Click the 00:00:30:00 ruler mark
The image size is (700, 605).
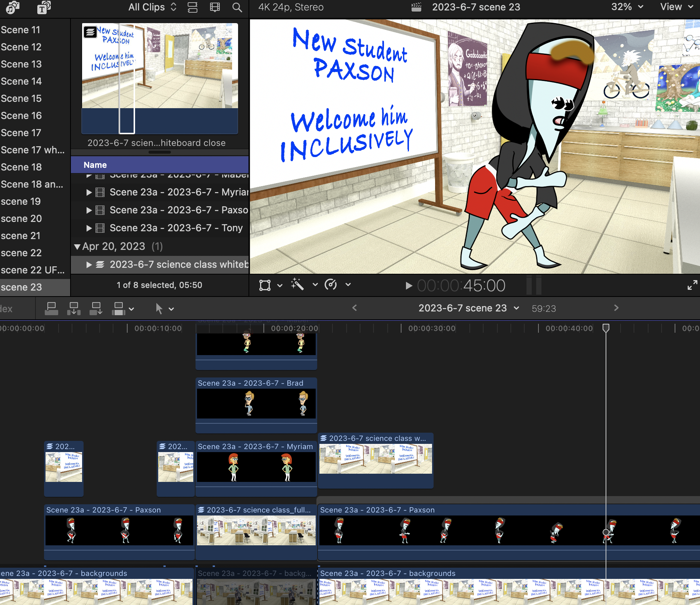432,328
